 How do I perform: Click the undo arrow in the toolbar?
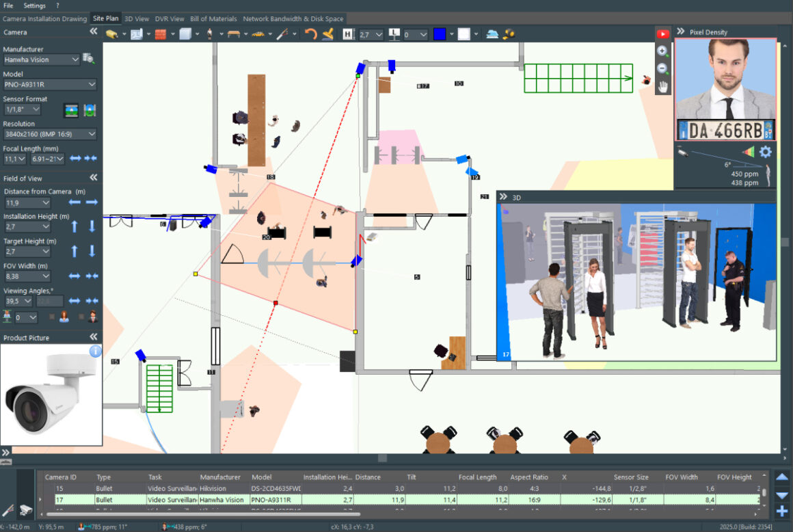click(x=310, y=33)
